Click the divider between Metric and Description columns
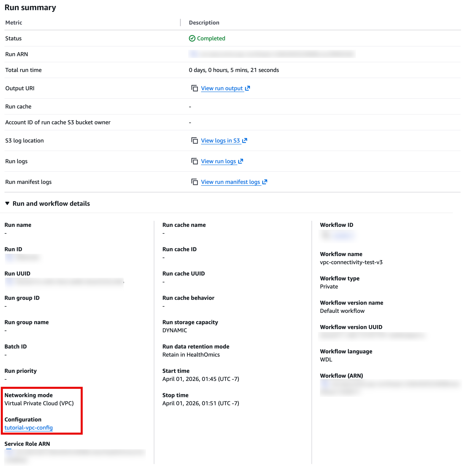Viewport: 463px width, 476px height. pyautogui.click(x=181, y=23)
